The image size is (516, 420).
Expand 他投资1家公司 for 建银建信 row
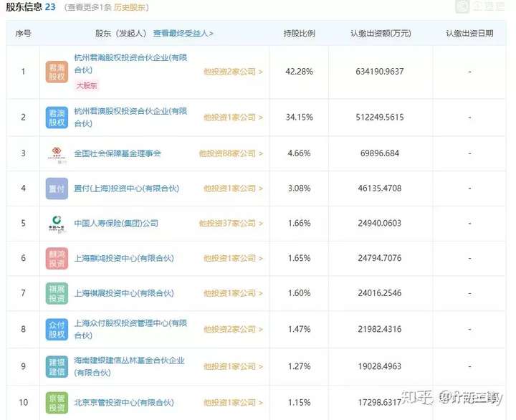[233, 366]
